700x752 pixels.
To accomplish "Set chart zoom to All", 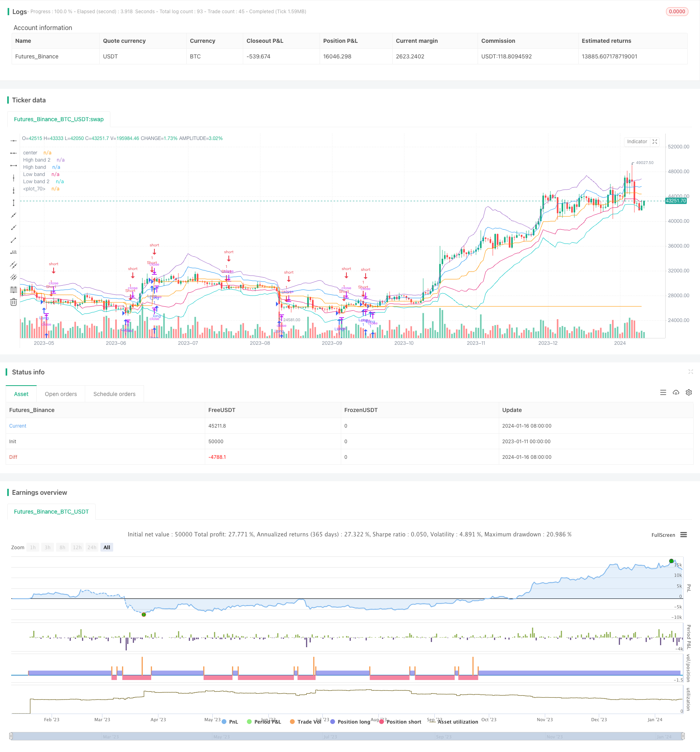I will 107,547.
